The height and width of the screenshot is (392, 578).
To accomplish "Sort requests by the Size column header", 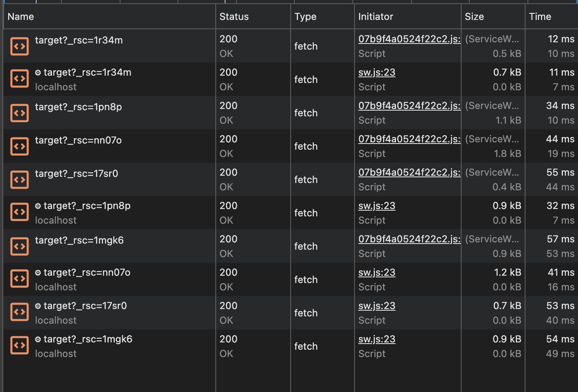I will click(474, 16).
